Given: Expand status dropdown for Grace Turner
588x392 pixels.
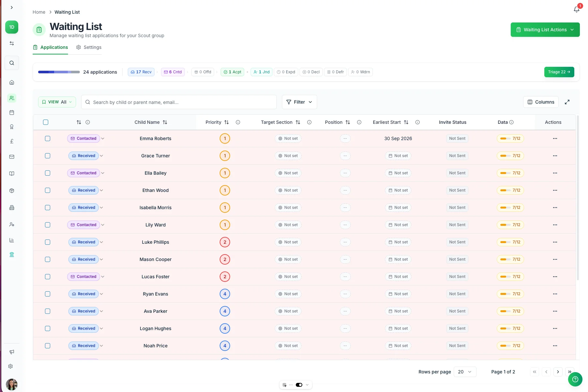Looking at the screenshot, I should [101, 156].
